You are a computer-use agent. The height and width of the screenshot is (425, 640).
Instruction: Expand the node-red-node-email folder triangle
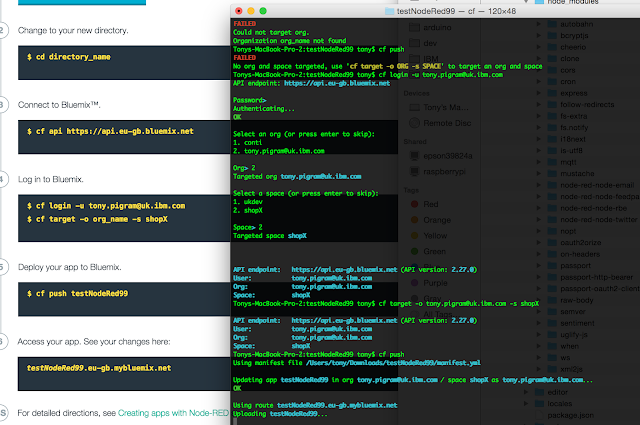coord(538,185)
